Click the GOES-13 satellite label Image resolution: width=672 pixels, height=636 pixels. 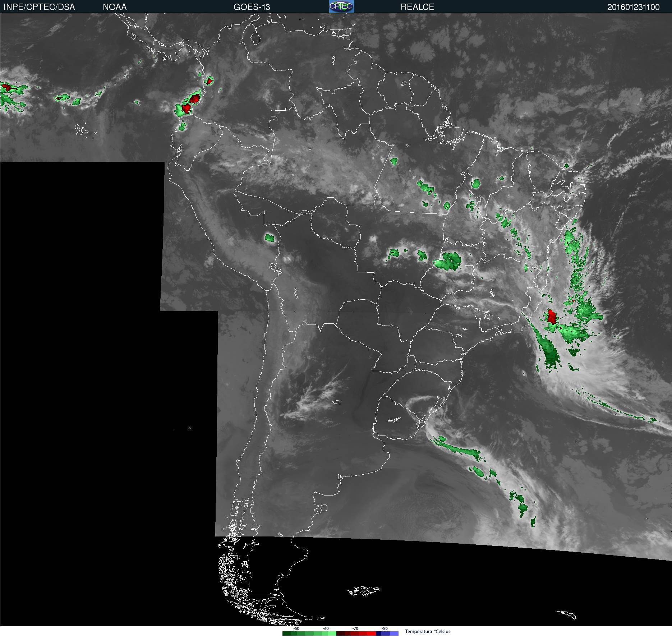[252, 7]
